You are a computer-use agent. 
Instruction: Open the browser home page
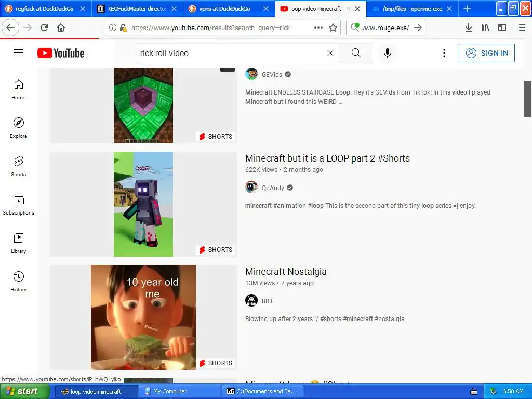(x=61, y=28)
